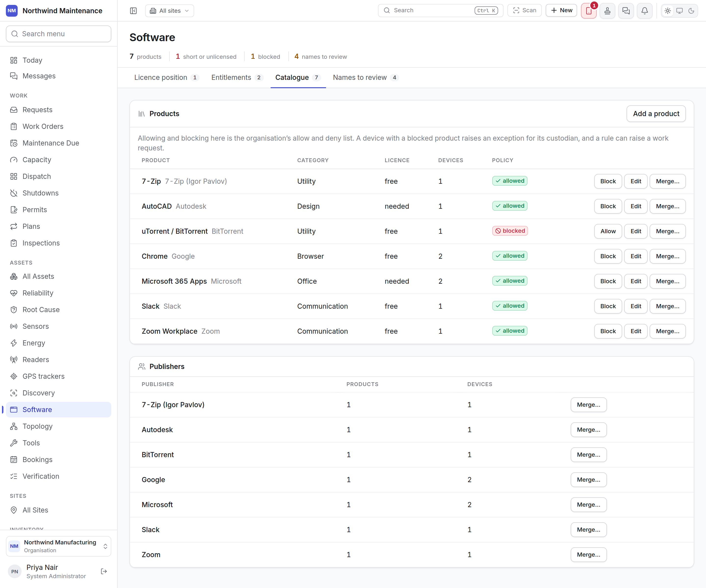Allow uTorrent / BitTorrent product
The image size is (706, 588).
[608, 231]
